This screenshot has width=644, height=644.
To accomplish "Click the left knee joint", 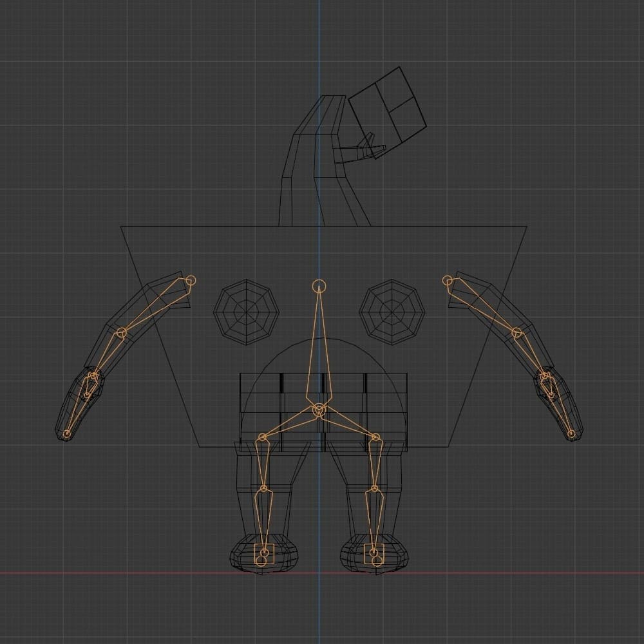I will point(263,489).
